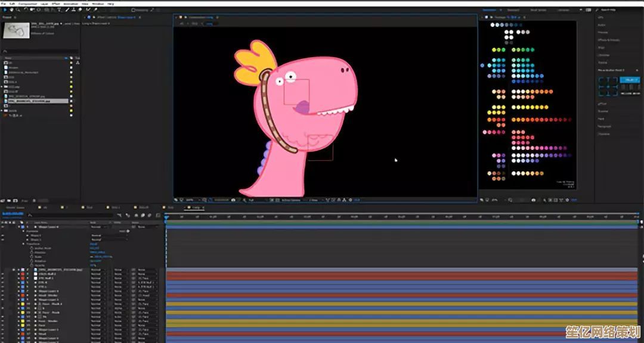The height and width of the screenshot is (343, 644).
Task: Click the timeline current-time playhead marker
Action: [x=166, y=217]
